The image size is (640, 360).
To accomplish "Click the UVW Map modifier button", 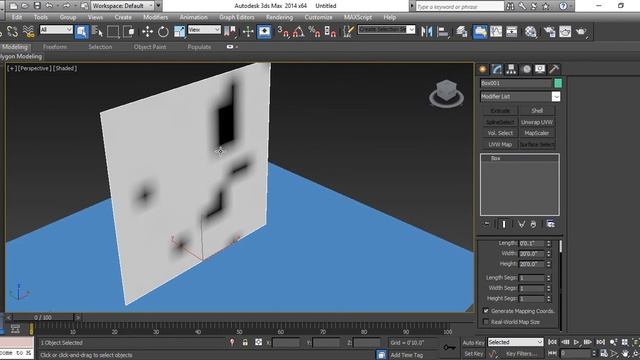I will point(500,144).
